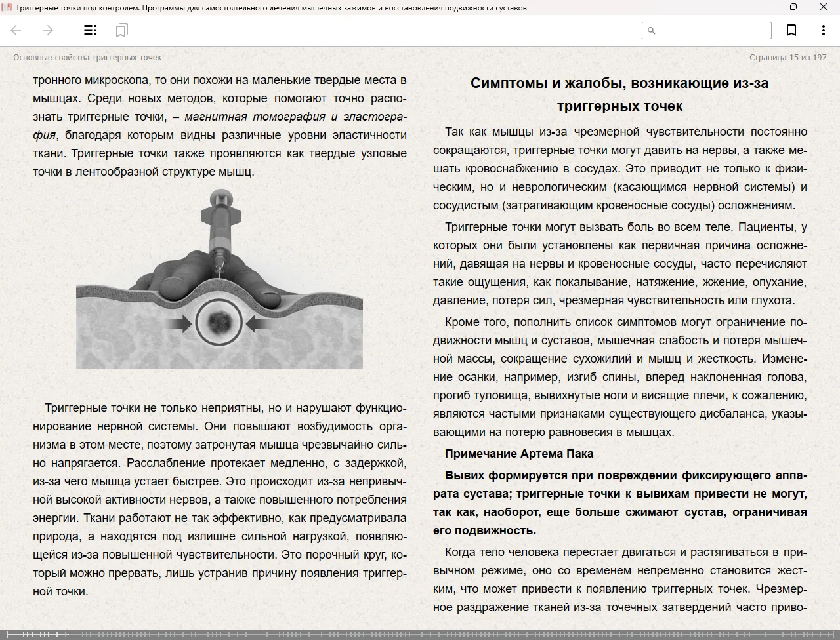
Task: Close the e-book reader window
Action: (x=824, y=7)
